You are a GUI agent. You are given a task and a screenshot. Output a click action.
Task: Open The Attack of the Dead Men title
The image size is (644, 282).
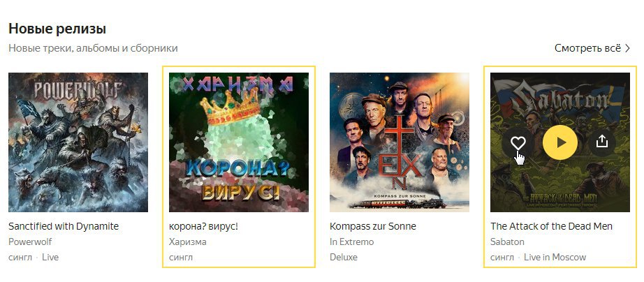(552, 226)
